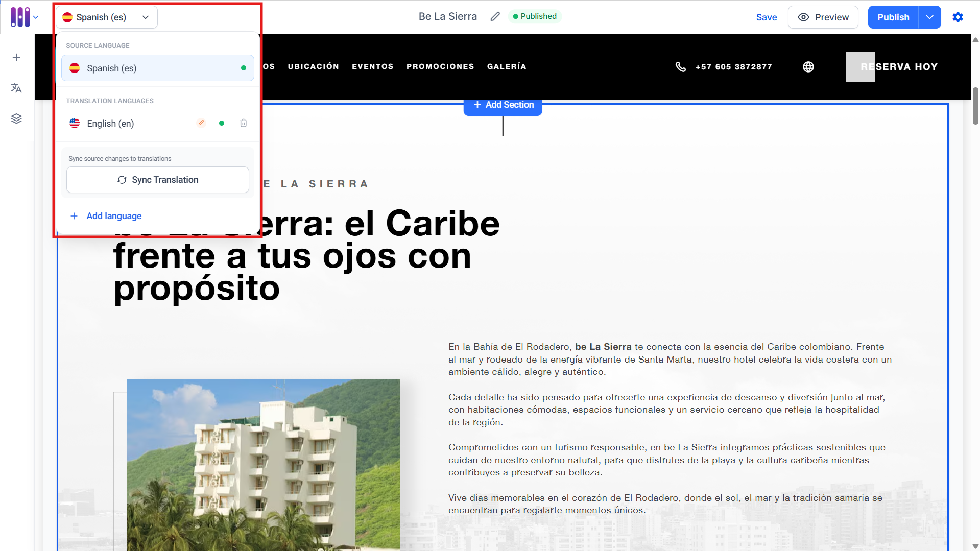The height and width of the screenshot is (551, 980).
Task: Click the scrollbar up arrow
Action: [975, 40]
